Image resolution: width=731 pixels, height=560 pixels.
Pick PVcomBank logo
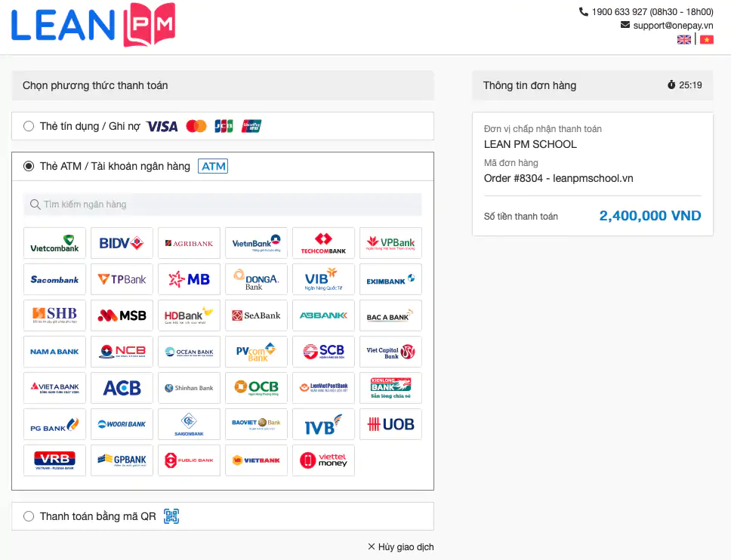click(x=256, y=352)
